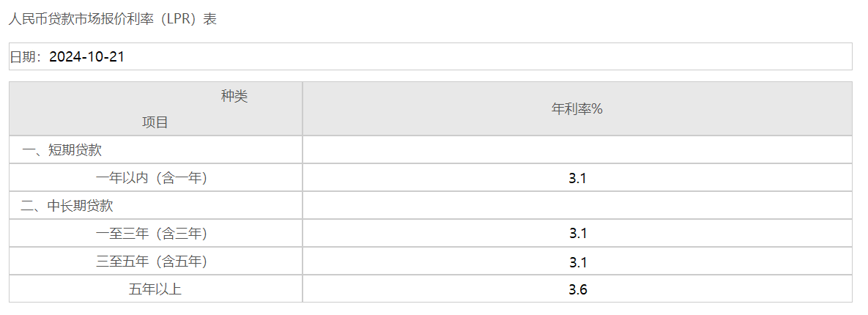This screenshot has height=315, width=868.
Task: Click the 3.1 rate for 一至三年
Action: pos(577,234)
